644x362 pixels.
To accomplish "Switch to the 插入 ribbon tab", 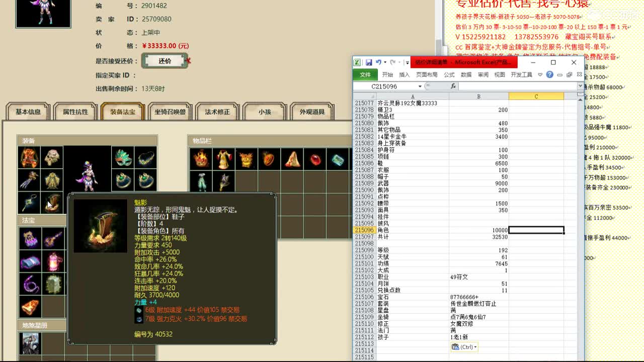I will 405,74.
